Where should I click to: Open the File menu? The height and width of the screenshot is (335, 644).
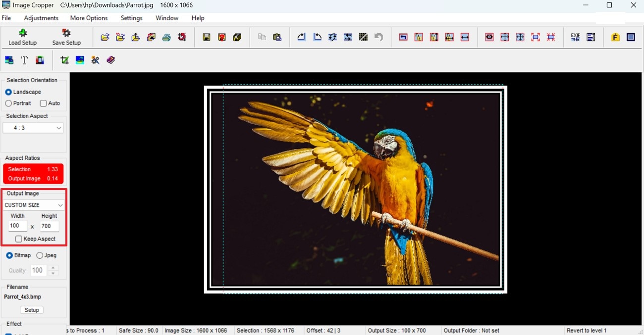pos(6,18)
